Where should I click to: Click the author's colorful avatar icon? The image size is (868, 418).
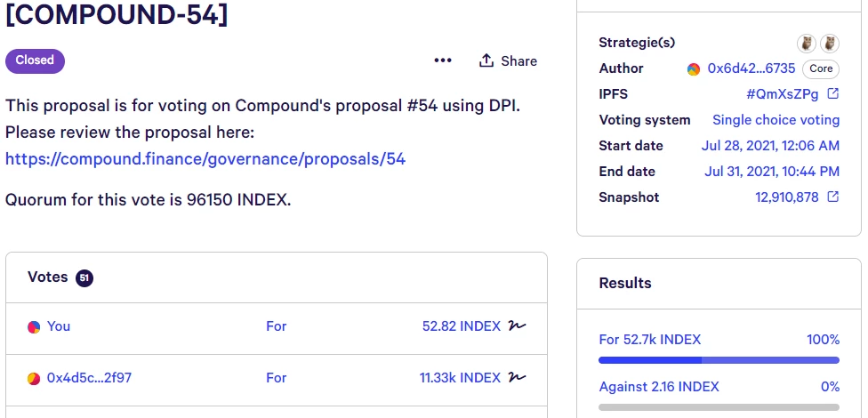coord(694,69)
